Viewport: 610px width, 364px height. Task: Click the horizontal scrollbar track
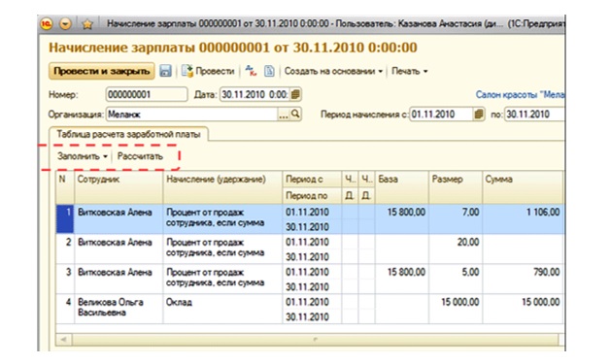click(315, 340)
